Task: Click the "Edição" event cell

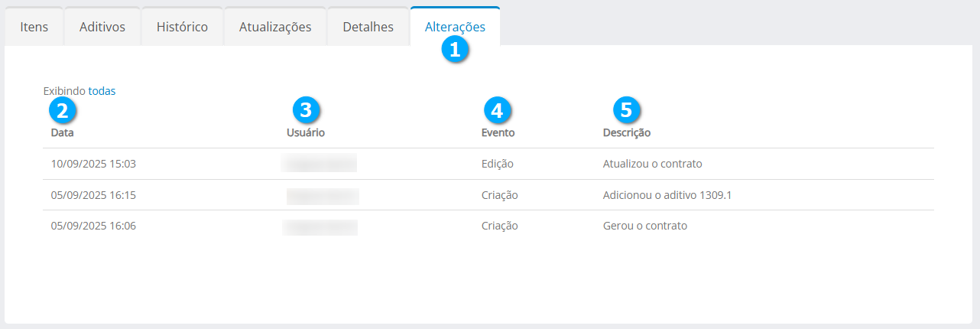Action: (498, 164)
